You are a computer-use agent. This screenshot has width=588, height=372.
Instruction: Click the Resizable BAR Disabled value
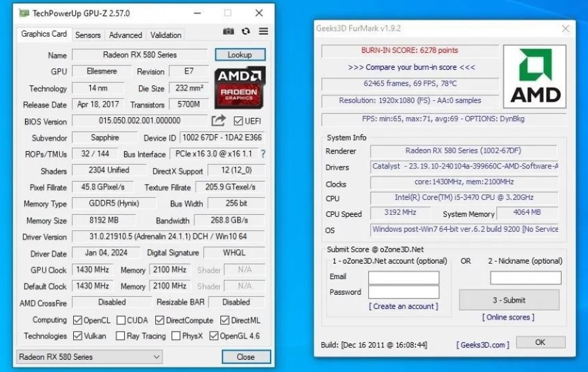coord(236,302)
